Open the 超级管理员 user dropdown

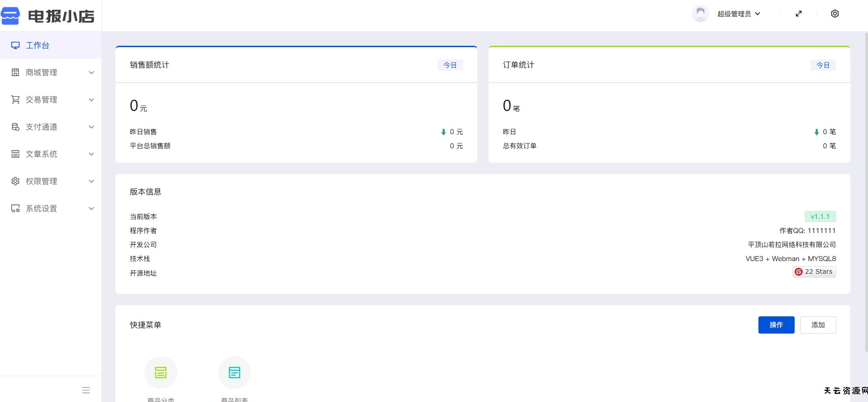coord(739,14)
